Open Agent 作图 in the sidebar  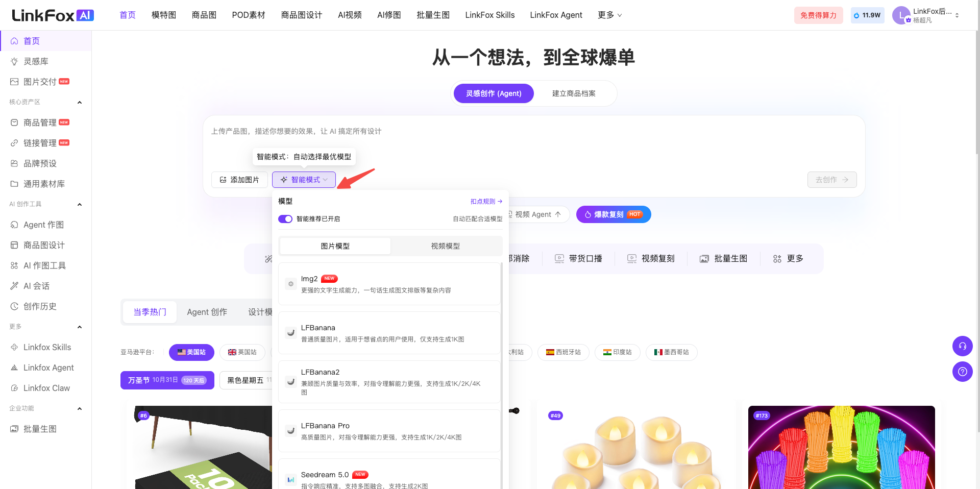click(46, 225)
